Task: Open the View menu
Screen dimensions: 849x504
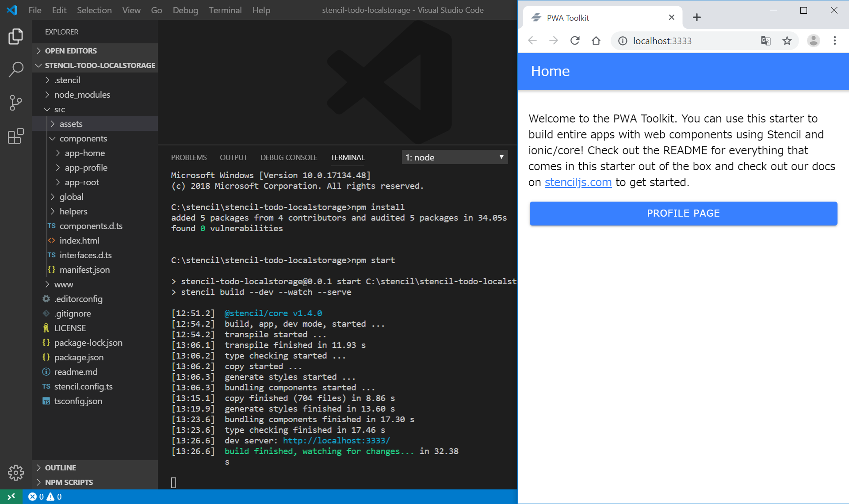Action: click(131, 10)
